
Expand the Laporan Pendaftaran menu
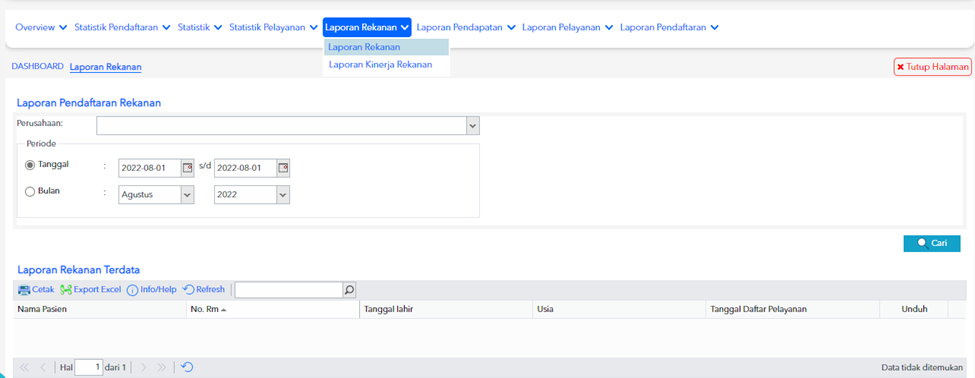point(670,27)
